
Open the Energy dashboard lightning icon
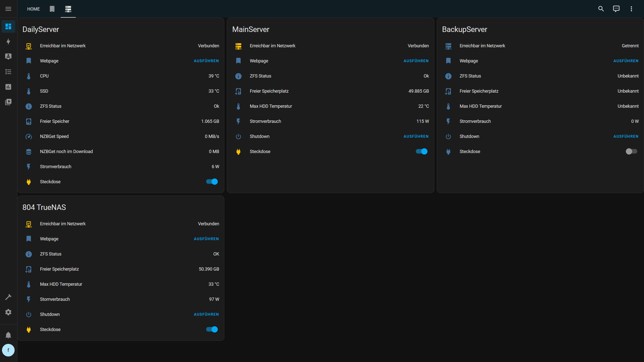tap(8, 42)
